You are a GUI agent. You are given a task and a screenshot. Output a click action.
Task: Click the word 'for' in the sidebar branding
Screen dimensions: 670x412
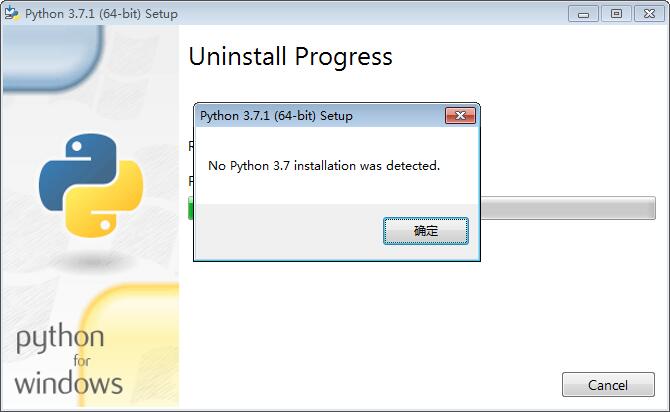pyautogui.click(x=82, y=361)
